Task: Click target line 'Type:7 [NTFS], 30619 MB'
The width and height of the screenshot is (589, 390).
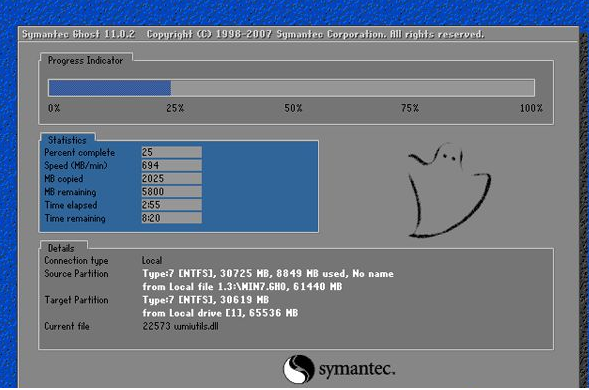Action: [205, 300]
